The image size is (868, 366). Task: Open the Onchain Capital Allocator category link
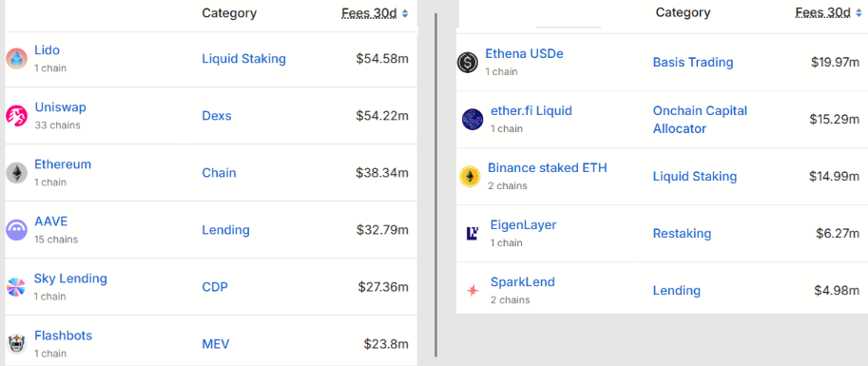pos(700,120)
